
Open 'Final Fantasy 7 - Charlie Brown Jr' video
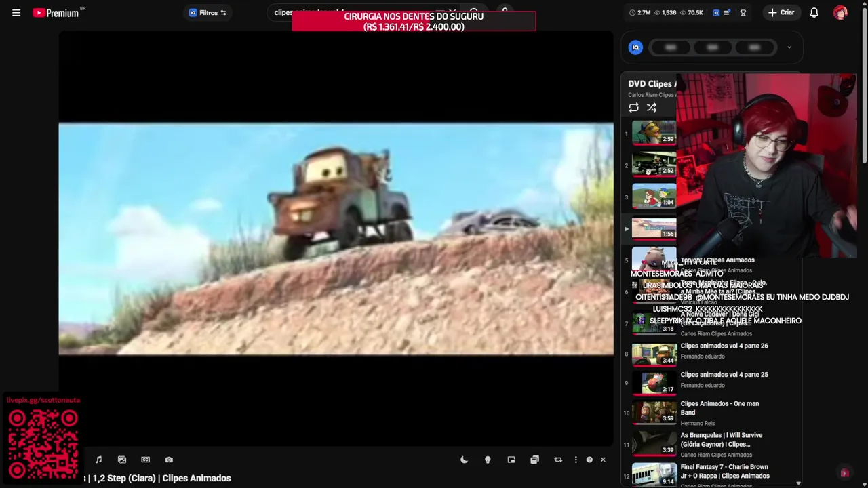click(x=724, y=472)
